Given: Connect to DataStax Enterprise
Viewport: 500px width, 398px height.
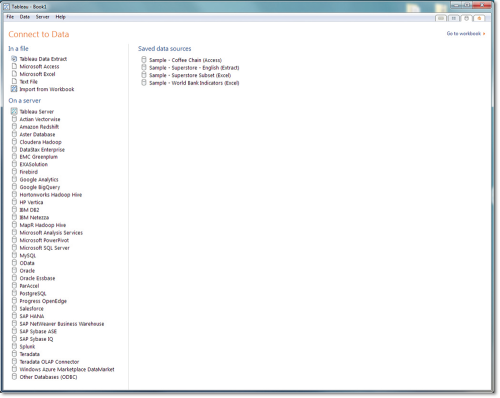Looking at the screenshot, I should click(x=42, y=150).
